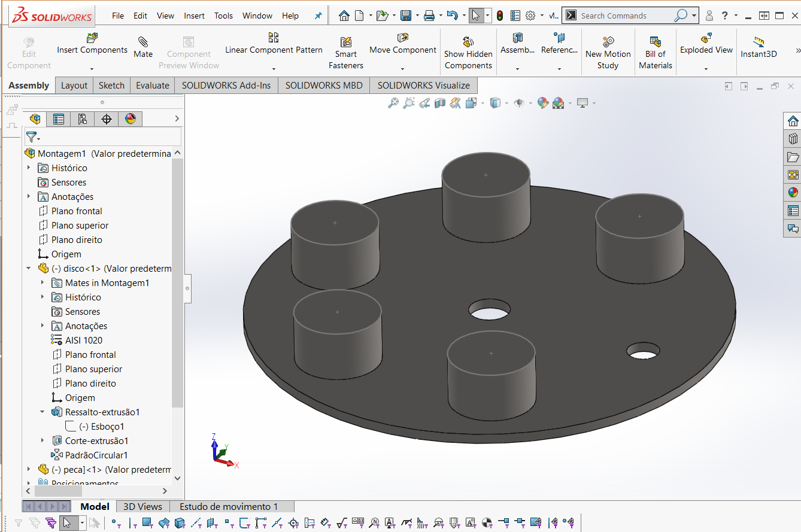Collapse the Ressalto-extrusão1 feature
This screenshot has width=801, height=532.
pyautogui.click(x=43, y=412)
